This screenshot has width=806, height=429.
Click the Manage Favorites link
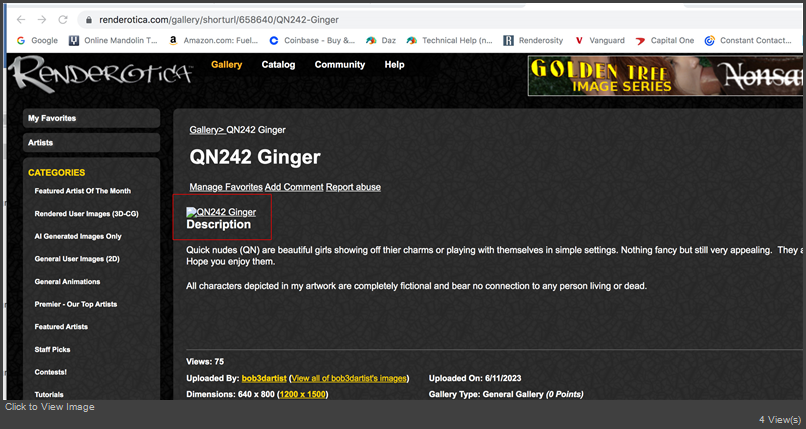226,187
